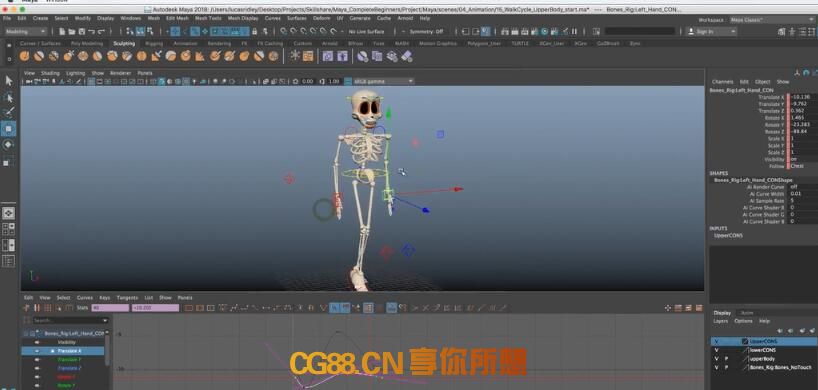This screenshot has height=390, width=818.
Task: Click the Paint selection tool in toolbox
Action: tap(9, 113)
